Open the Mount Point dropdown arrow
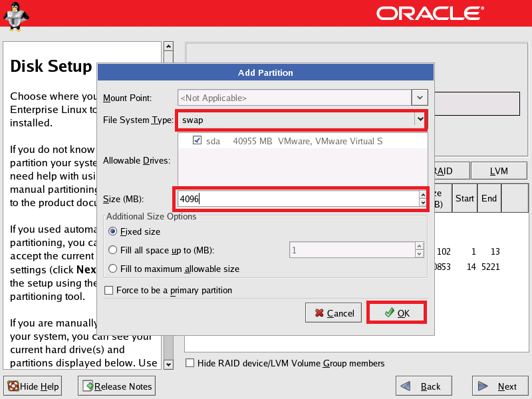 click(420, 98)
